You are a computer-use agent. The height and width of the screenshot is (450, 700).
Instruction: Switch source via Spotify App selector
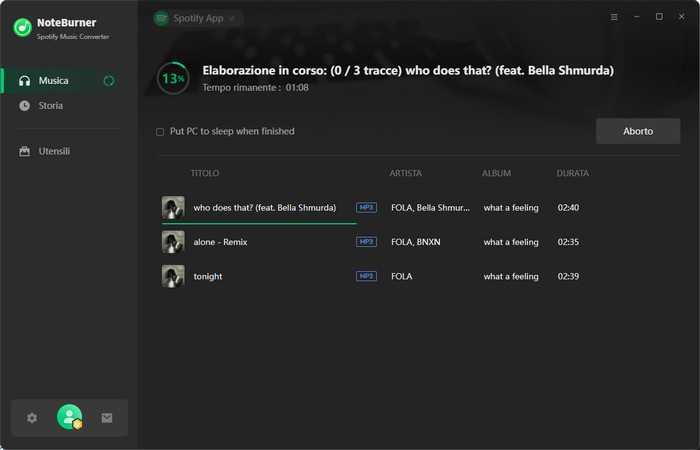pos(197,18)
